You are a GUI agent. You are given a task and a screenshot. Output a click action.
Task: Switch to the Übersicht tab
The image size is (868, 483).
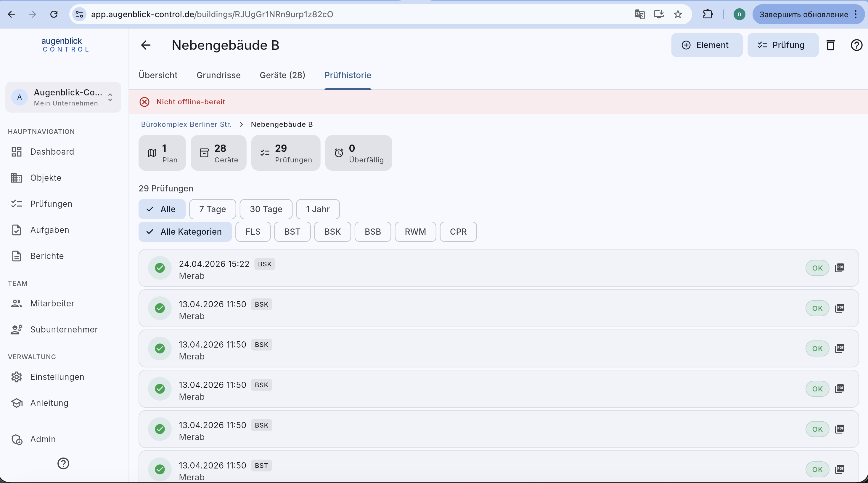158,75
